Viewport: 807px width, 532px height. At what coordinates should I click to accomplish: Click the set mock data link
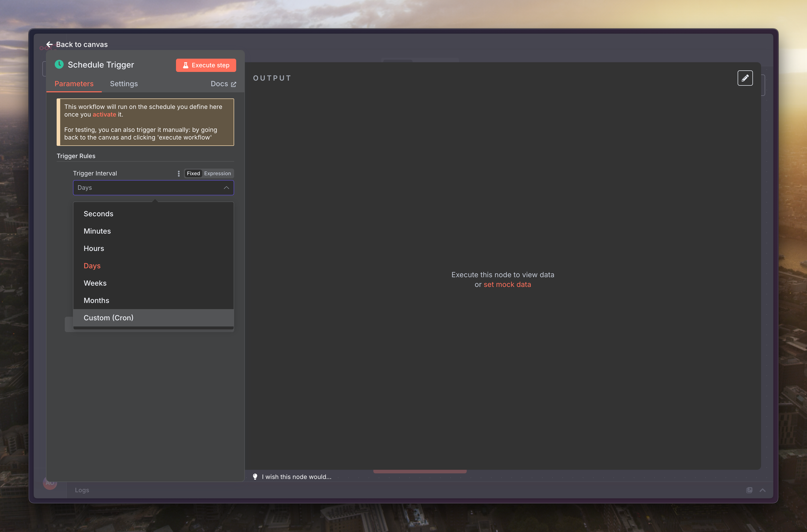507,284
